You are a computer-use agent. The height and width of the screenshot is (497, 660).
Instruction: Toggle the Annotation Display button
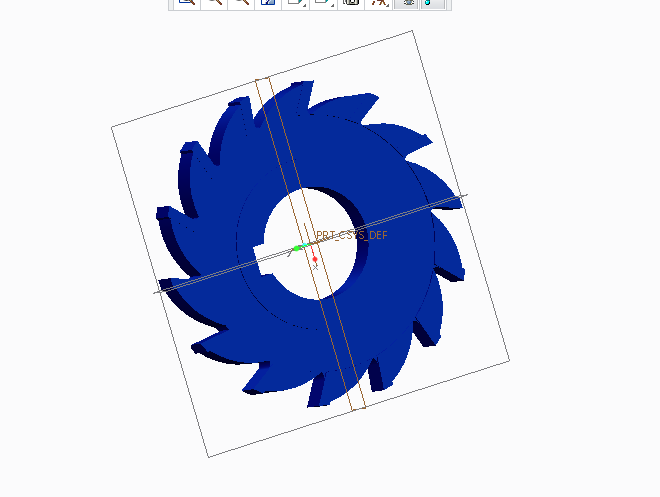click(407, 3)
